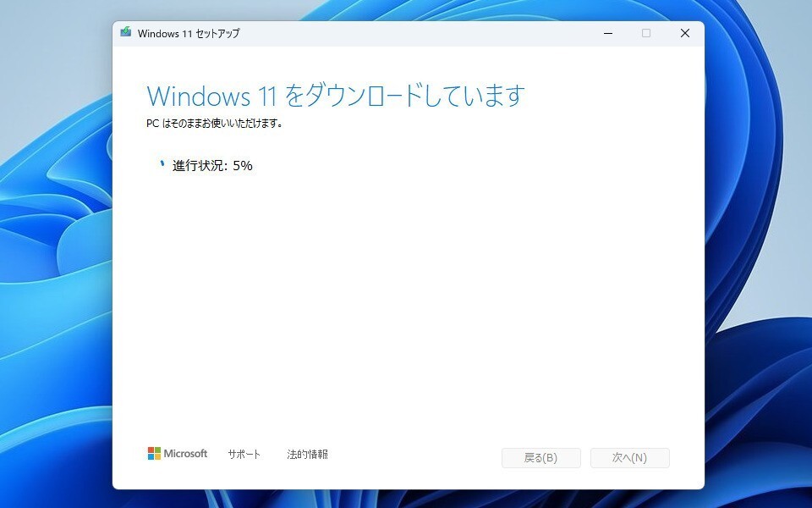812x508 pixels.
Task: Open the サポート link
Action: [x=244, y=454]
